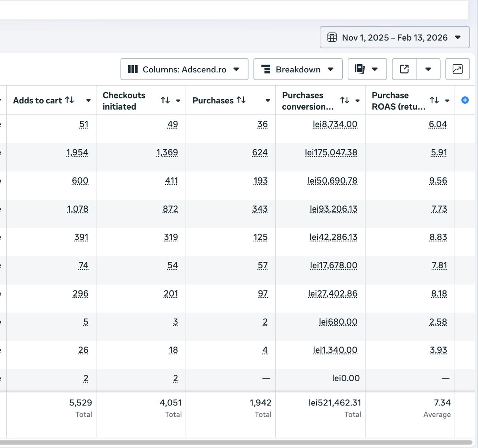Screen dimensions: 478x448
Task: Open the Breakdown dropdown
Action: coord(298,69)
